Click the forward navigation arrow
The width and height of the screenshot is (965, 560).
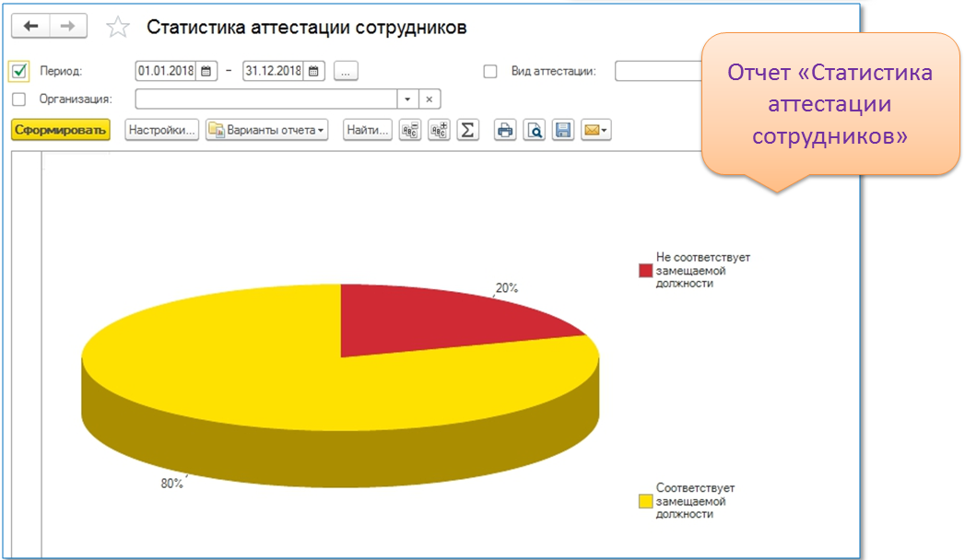(x=68, y=27)
